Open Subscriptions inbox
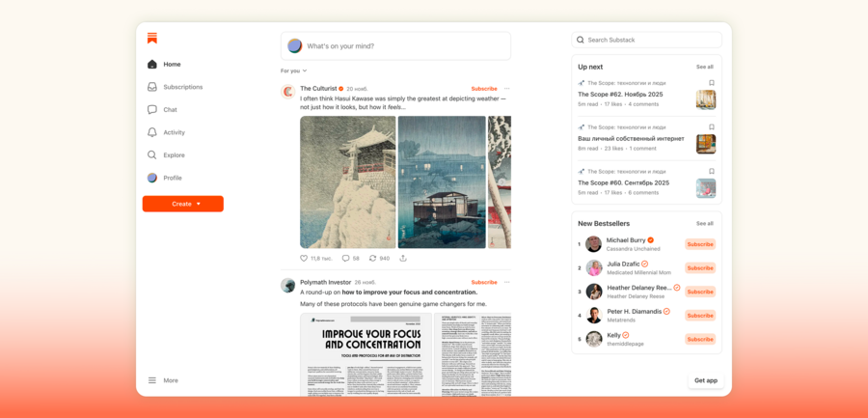Viewport: 868px width, 418px height. point(182,87)
